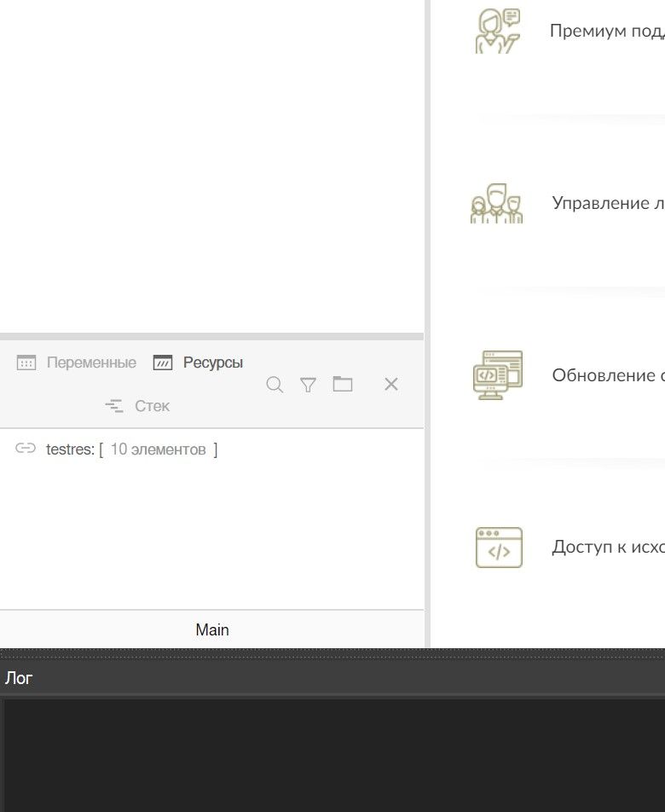This screenshot has width=665, height=812.
Task: Click the magnifier search icon in resources panel
Action: tap(275, 385)
